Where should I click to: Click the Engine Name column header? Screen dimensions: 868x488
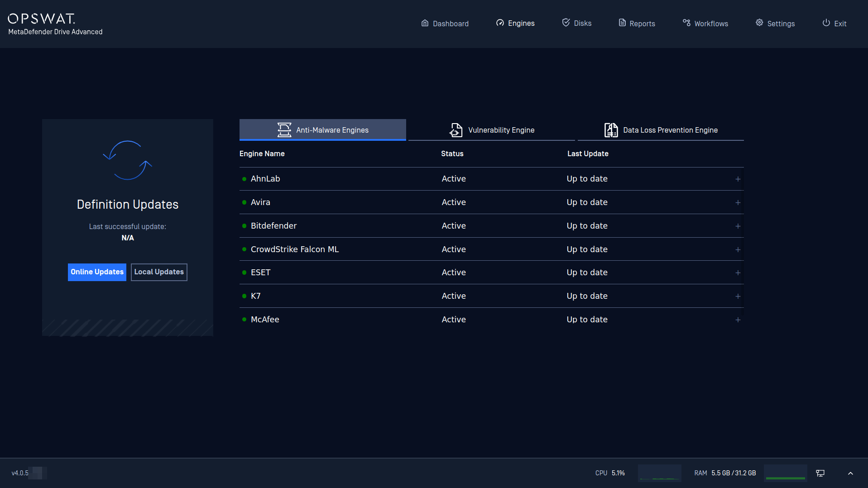tap(262, 154)
